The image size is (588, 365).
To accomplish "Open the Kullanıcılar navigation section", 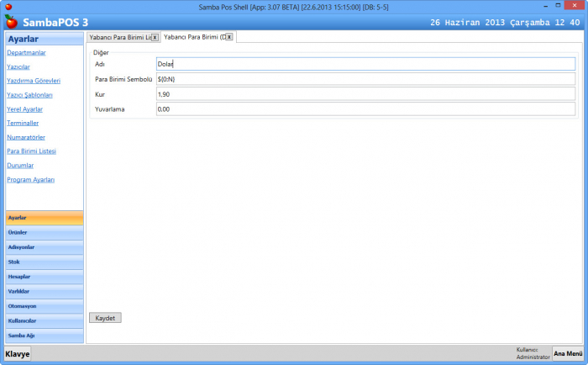I will (x=44, y=321).
